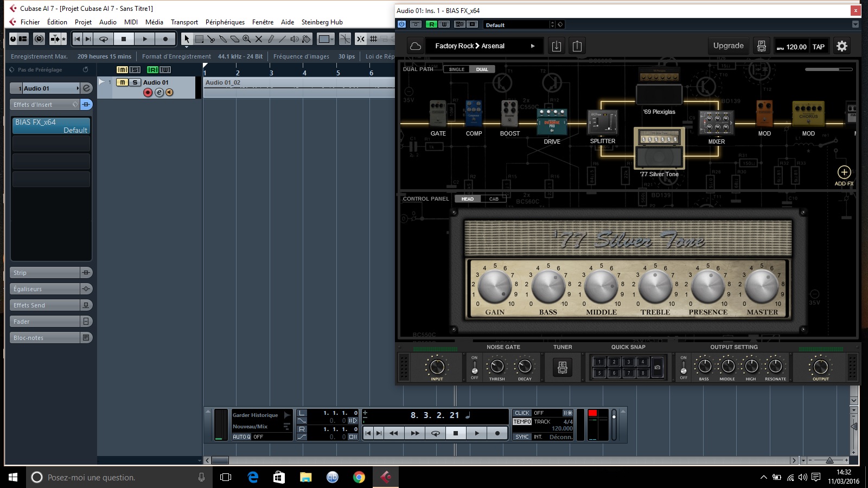
Task: Click the TAP tempo button
Action: (x=819, y=47)
